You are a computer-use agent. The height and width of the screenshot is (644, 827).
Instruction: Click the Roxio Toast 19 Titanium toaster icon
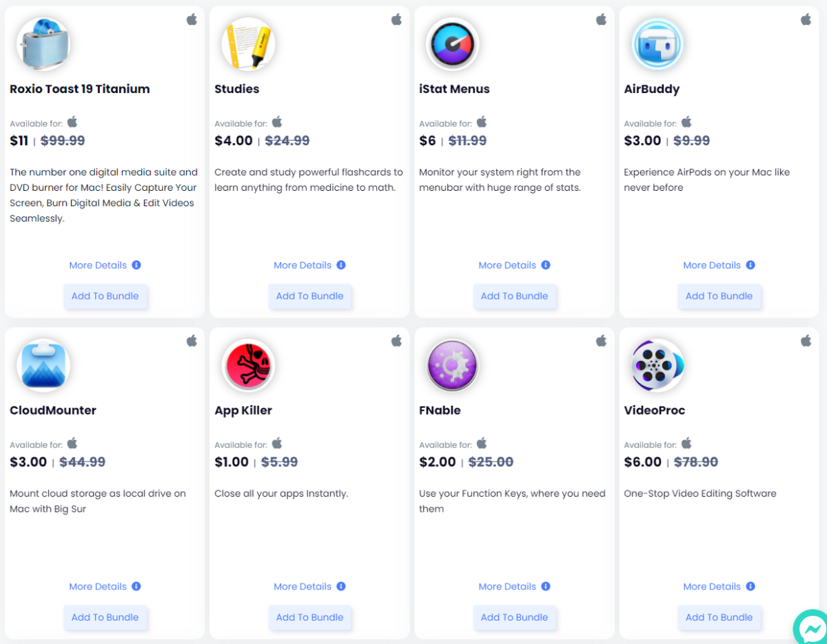(43, 44)
